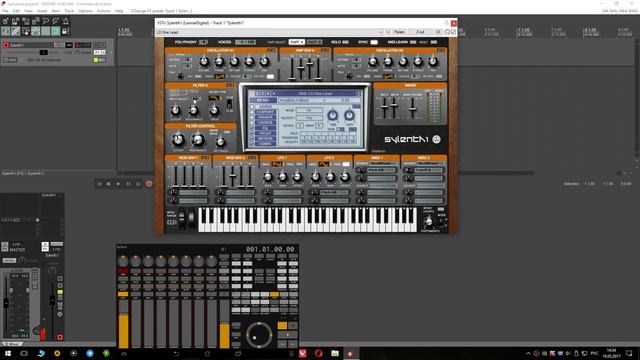Click the Portamento knob

429,222
